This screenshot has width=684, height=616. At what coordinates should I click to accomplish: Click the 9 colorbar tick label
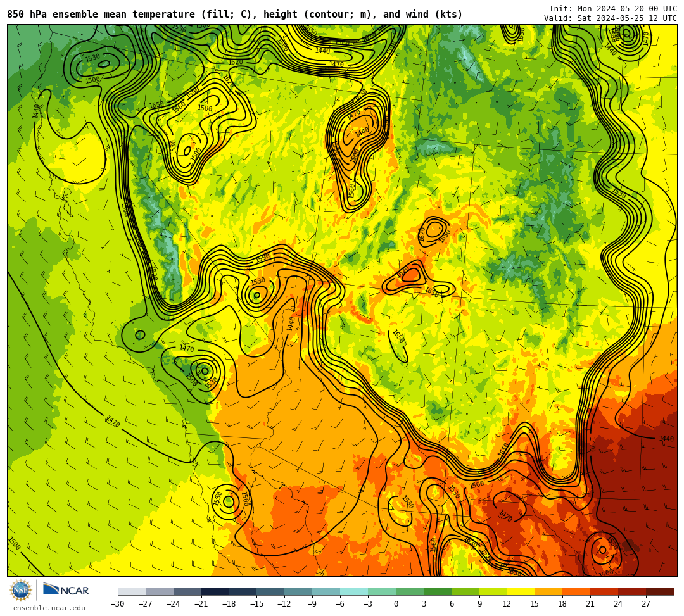479,604
